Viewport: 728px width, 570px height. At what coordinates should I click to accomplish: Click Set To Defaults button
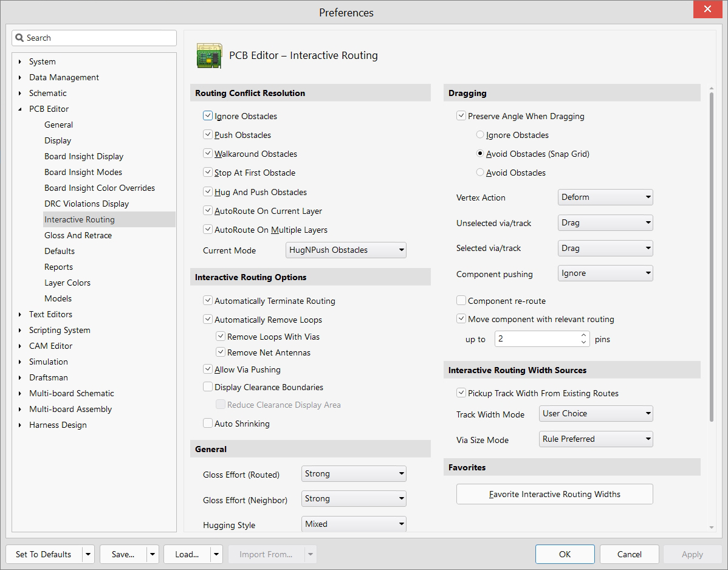pos(44,554)
